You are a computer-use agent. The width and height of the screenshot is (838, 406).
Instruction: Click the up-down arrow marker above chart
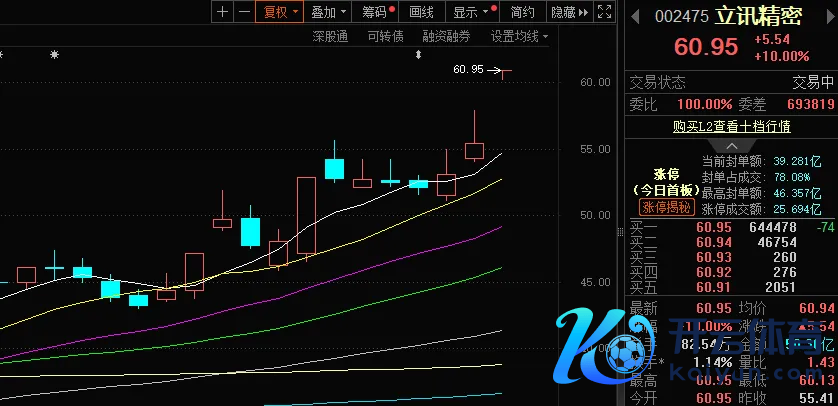(418, 54)
